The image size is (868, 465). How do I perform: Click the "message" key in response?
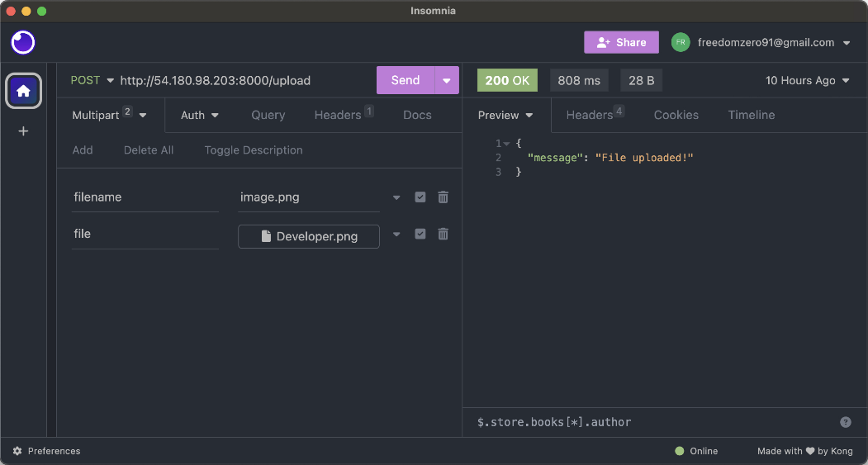pyautogui.click(x=557, y=159)
